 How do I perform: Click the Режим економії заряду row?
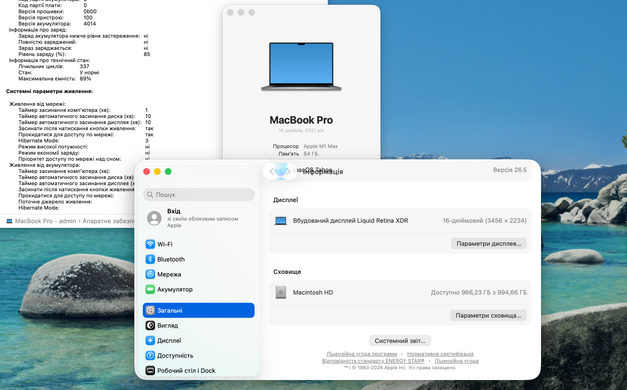[x=84, y=153]
